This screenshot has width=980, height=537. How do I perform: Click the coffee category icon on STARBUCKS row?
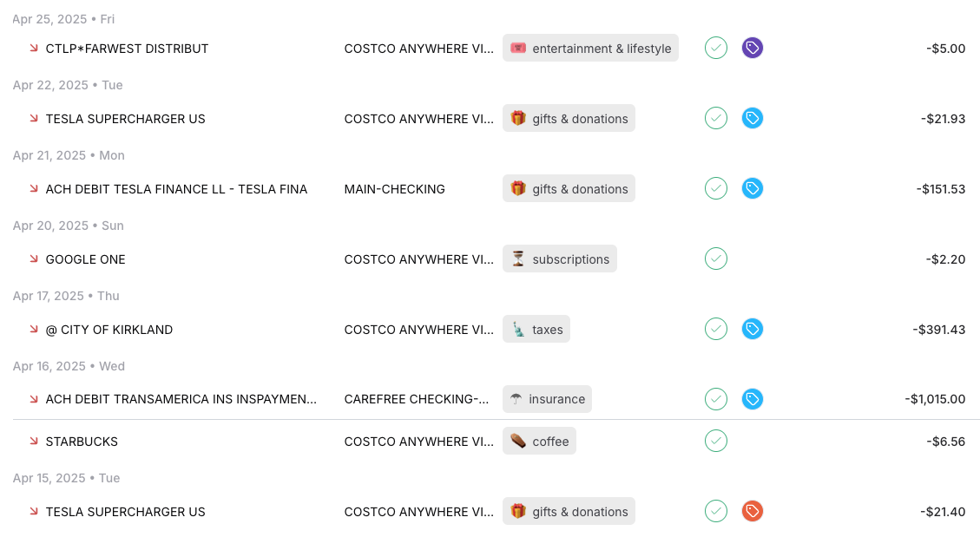point(518,441)
